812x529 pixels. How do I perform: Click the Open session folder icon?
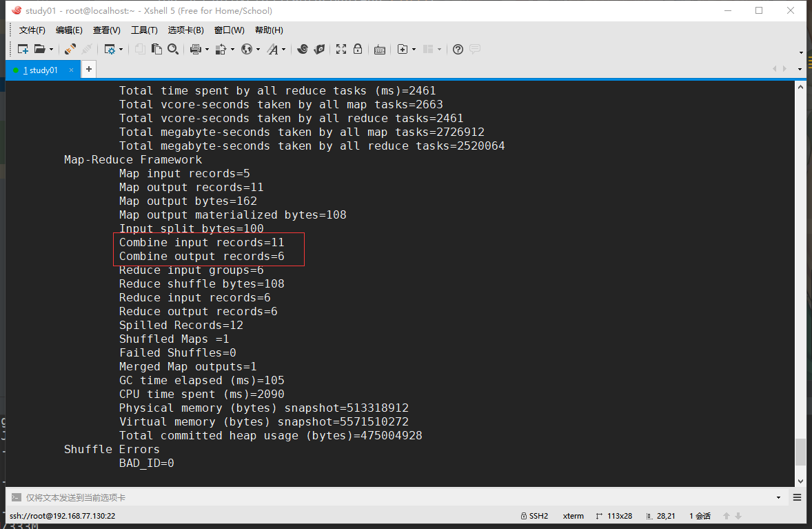click(x=40, y=49)
